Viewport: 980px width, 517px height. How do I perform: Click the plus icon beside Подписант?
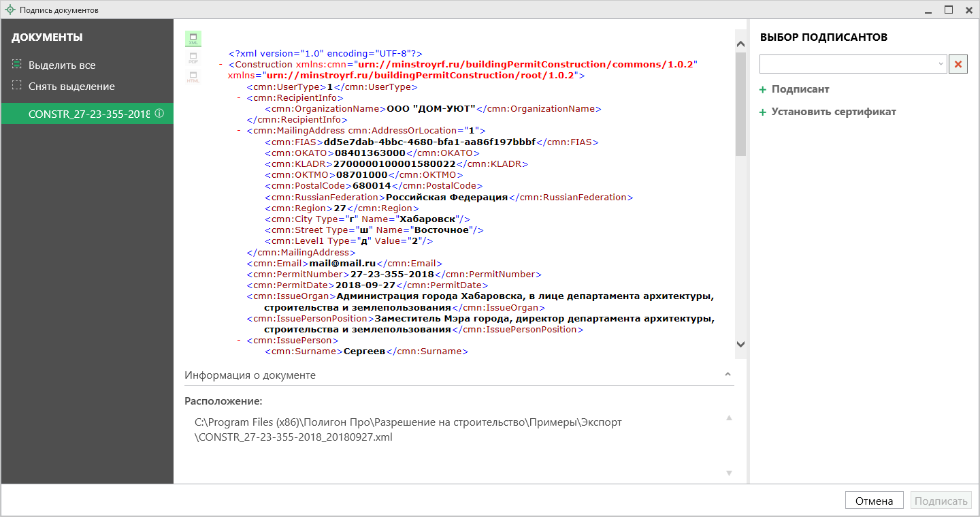click(763, 90)
